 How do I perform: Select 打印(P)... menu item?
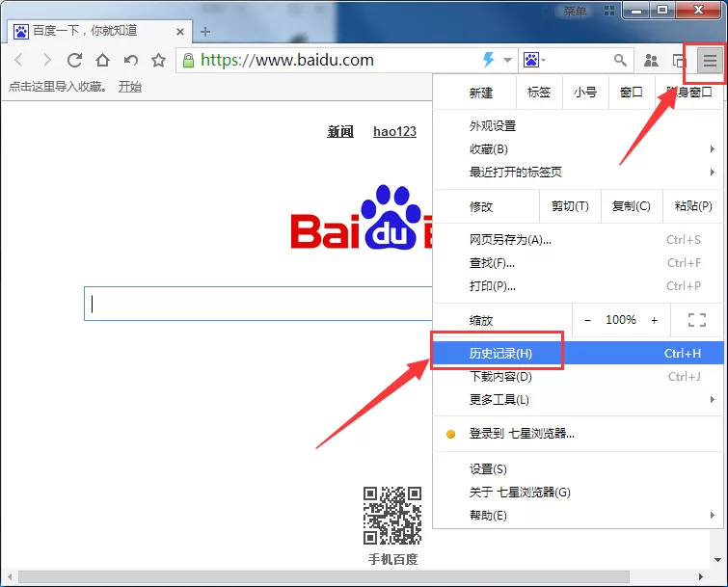pyautogui.click(x=578, y=286)
